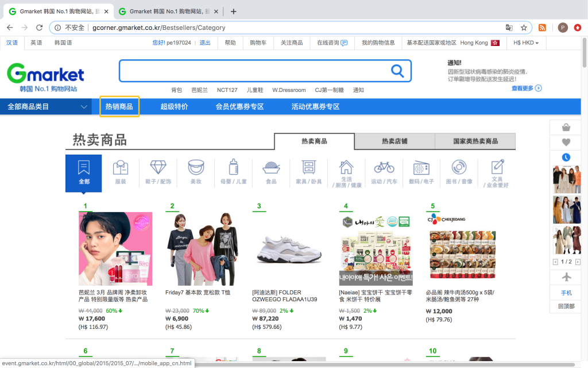The height and width of the screenshot is (368, 588).
Task: Click the sidebar recently viewed clock icon
Action: coord(566,158)
